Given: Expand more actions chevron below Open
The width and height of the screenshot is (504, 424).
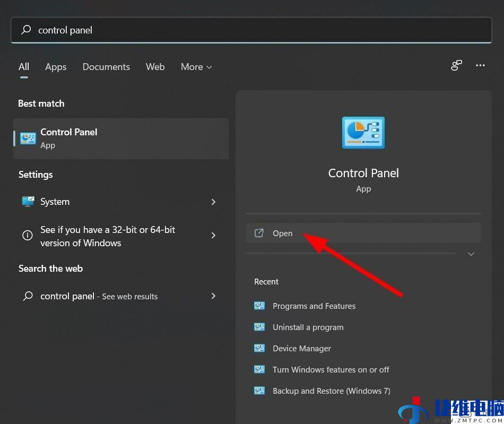Looking at the screenshot, I should 471,254.
